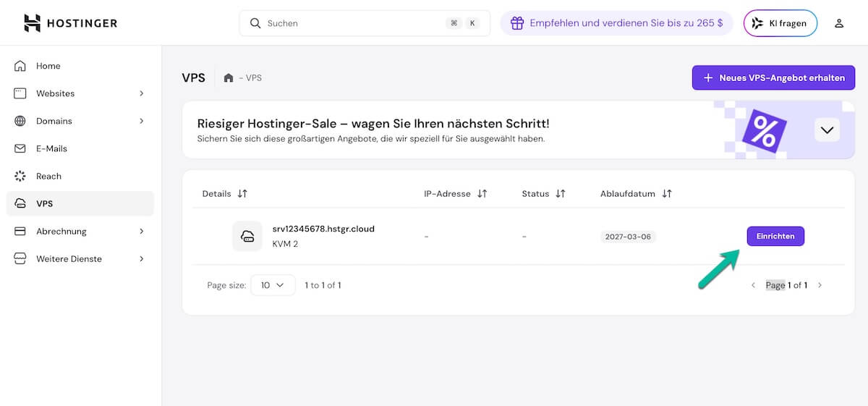
Task: Open Weitere Dienste menu item
Action: (80, 258)
